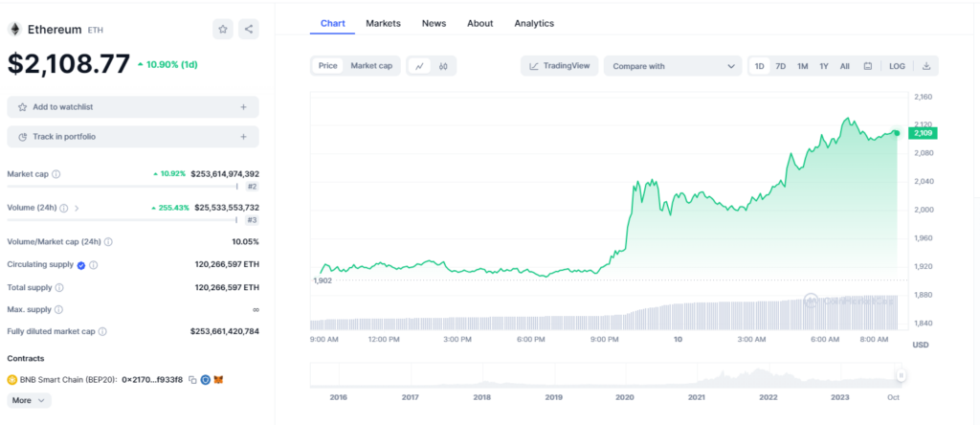The width and height of the screenshot is (980, 425).
Task: Switch to candlestick chart view icon
Action: [x=443, y=66]
